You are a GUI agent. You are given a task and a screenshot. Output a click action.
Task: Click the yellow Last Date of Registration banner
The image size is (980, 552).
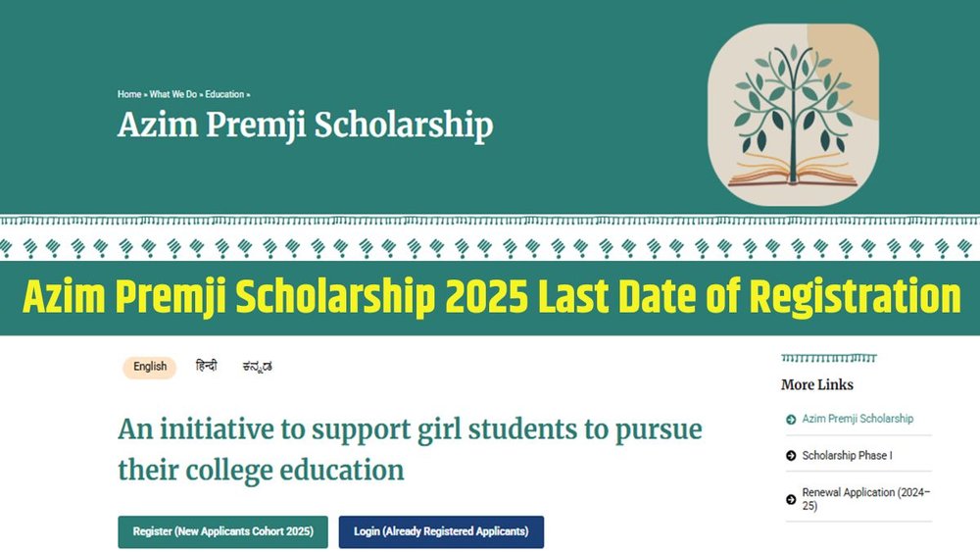[x=491, y=297]
